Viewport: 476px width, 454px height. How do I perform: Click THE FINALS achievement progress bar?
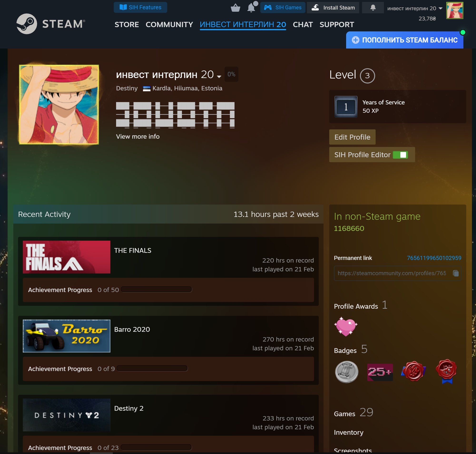click(157, 289)
